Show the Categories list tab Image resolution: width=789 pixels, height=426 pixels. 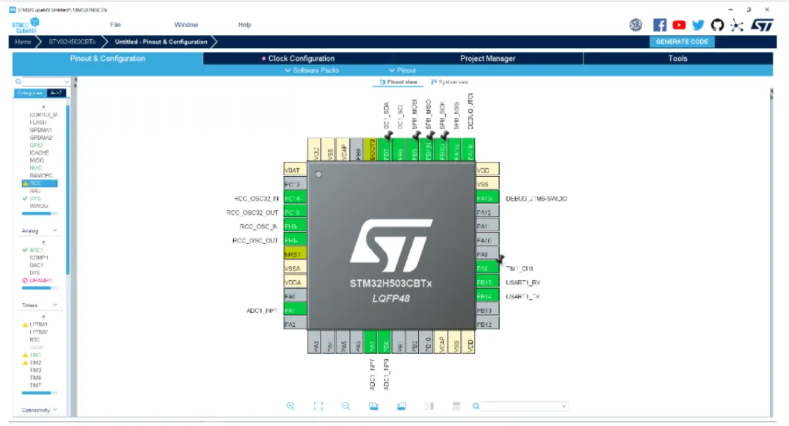[30, 93]
